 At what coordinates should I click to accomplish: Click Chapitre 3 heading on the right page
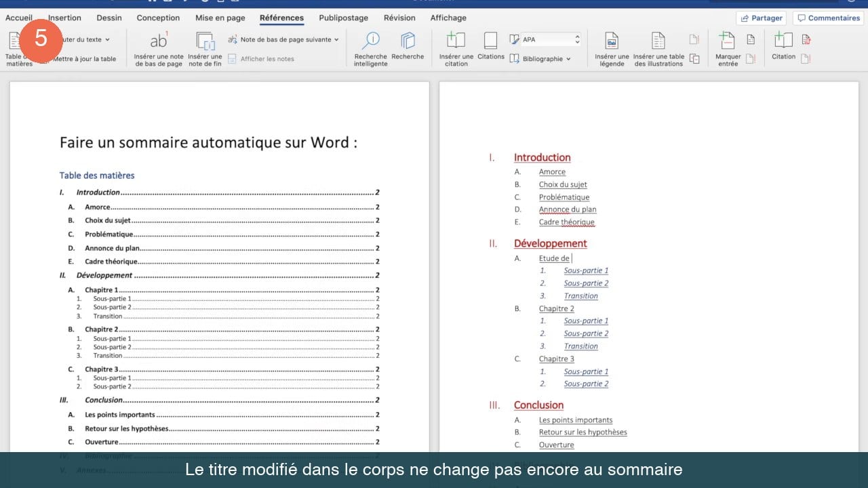(x=557, y=359)
